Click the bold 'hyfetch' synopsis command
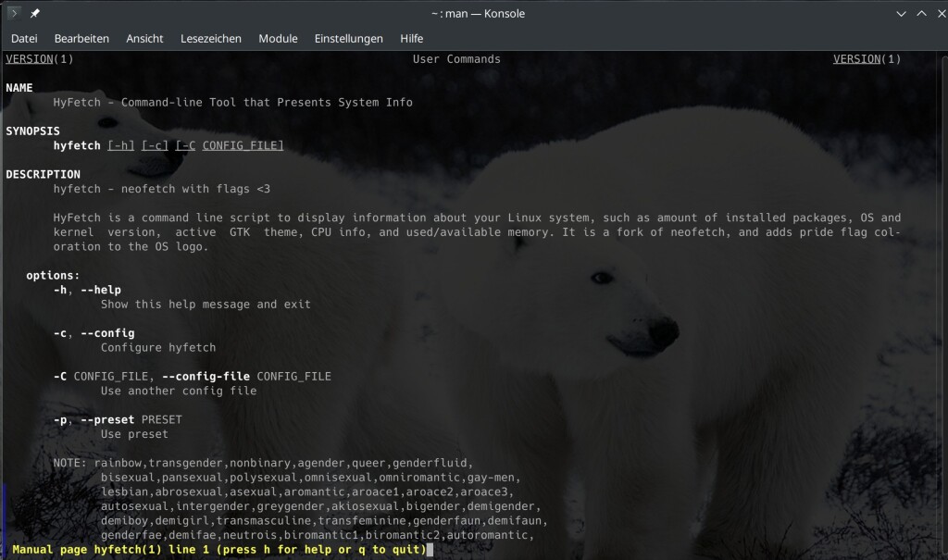 77,145
